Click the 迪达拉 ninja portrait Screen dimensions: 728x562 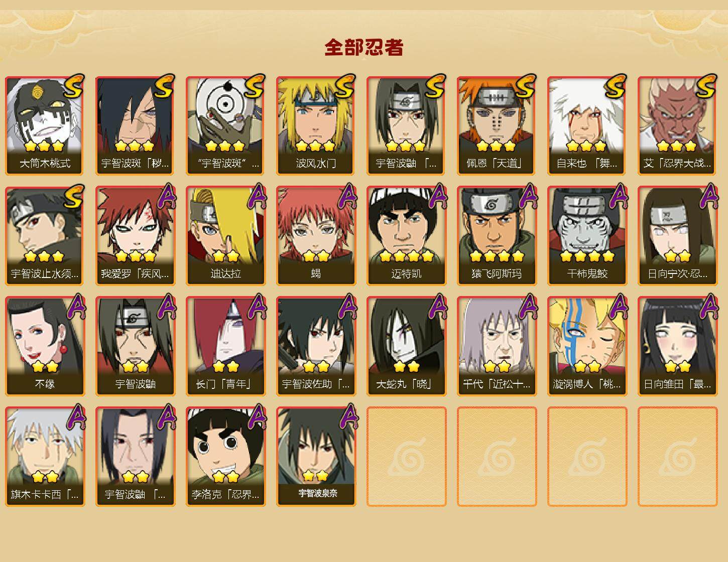click(225, 236)
